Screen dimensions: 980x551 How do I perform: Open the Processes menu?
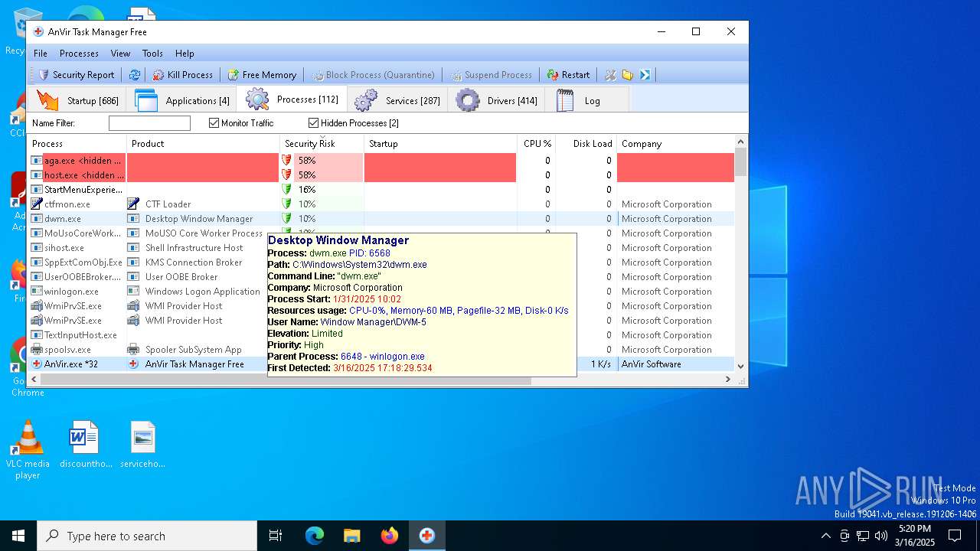coord(79,54)
